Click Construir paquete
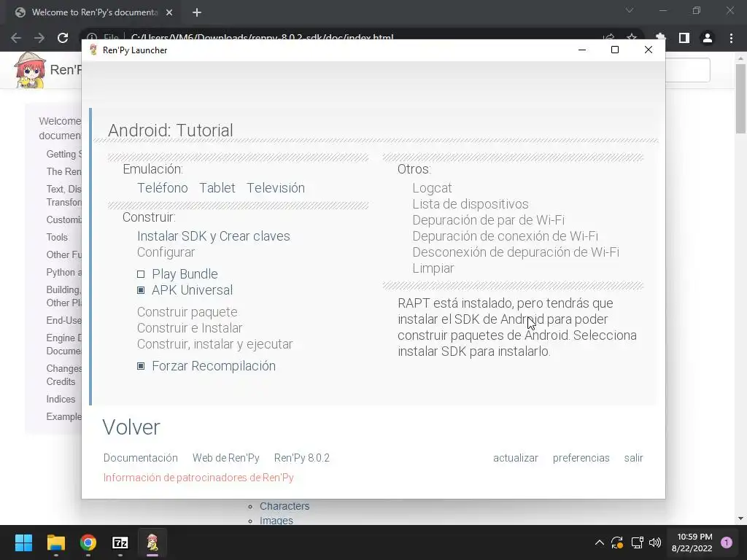Screen dimensions: 747x560 tap(187, 312)
